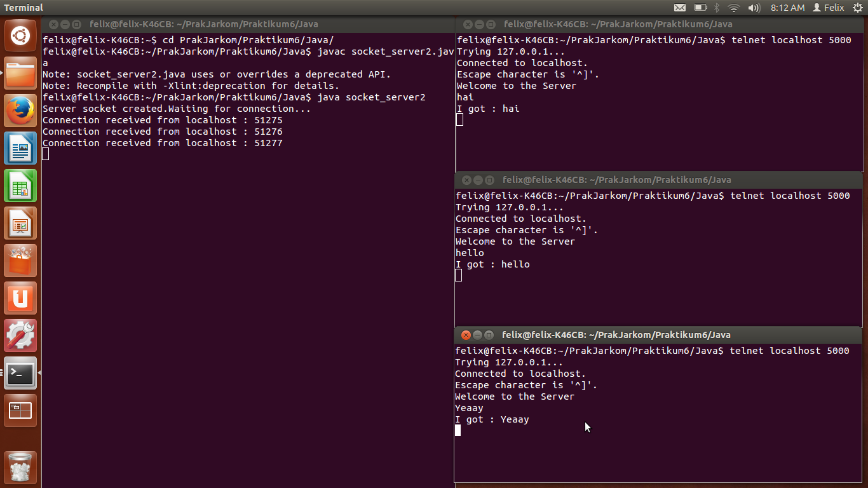This screenshot has height=488, width=868.
Task: Open the network indicator menu
Action: 734,8
